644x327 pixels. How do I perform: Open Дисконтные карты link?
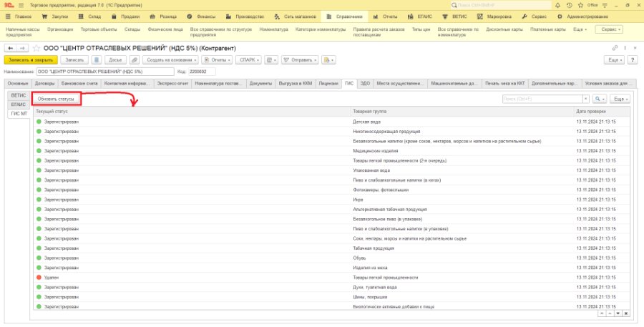pos(504,29)
